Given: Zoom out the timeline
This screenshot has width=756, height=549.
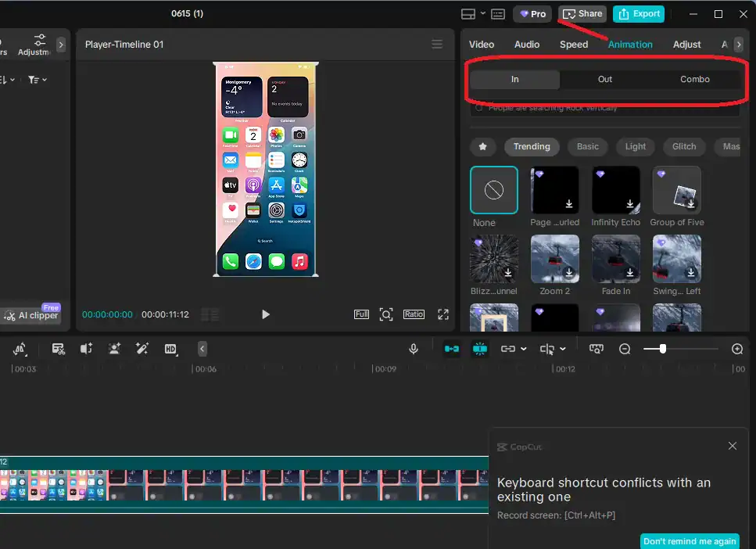Looking at the screenshot, I should pos(625,349).
